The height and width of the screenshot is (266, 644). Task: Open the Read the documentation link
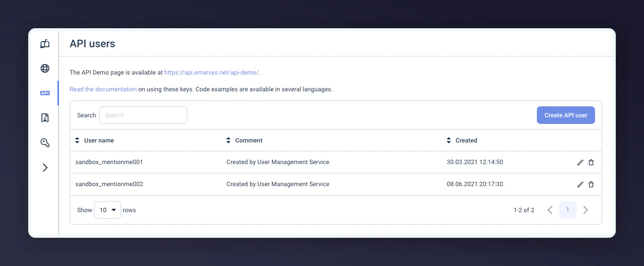pos(103,89)
